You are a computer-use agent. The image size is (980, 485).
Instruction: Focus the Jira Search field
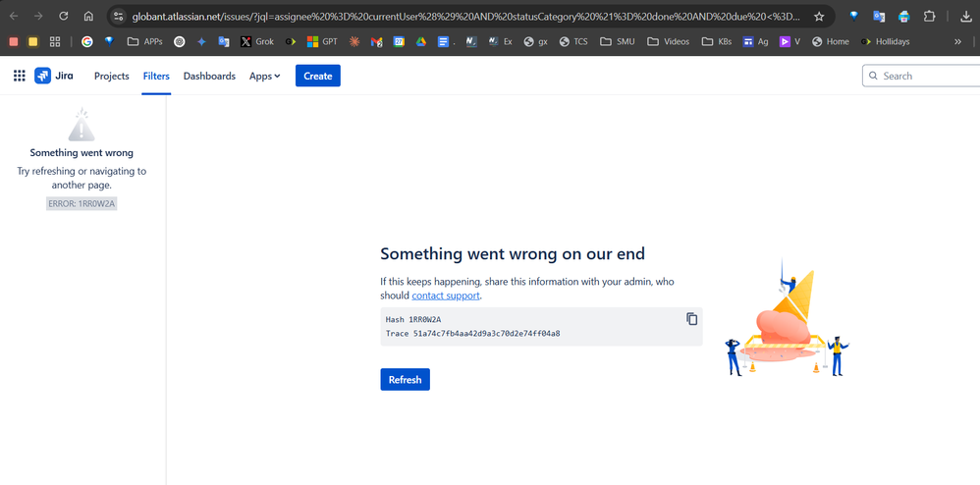[921, 76]
